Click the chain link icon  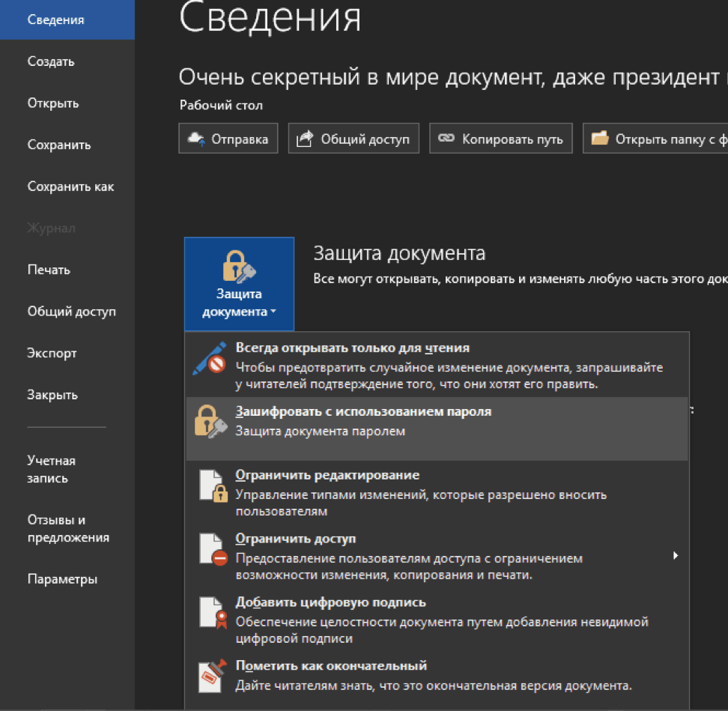[x=446, y=138]
